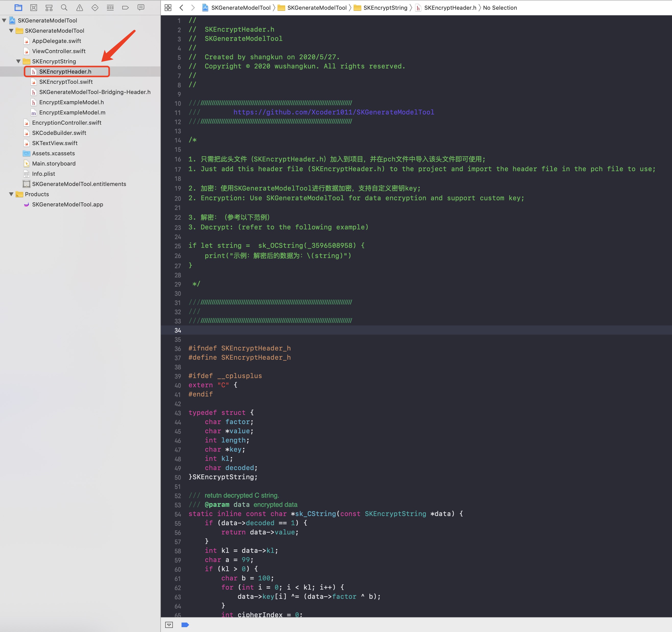This screenshot has width=672, height=632.
Task: Toggle the debug area at editor bottom
Action: point(169,625)
